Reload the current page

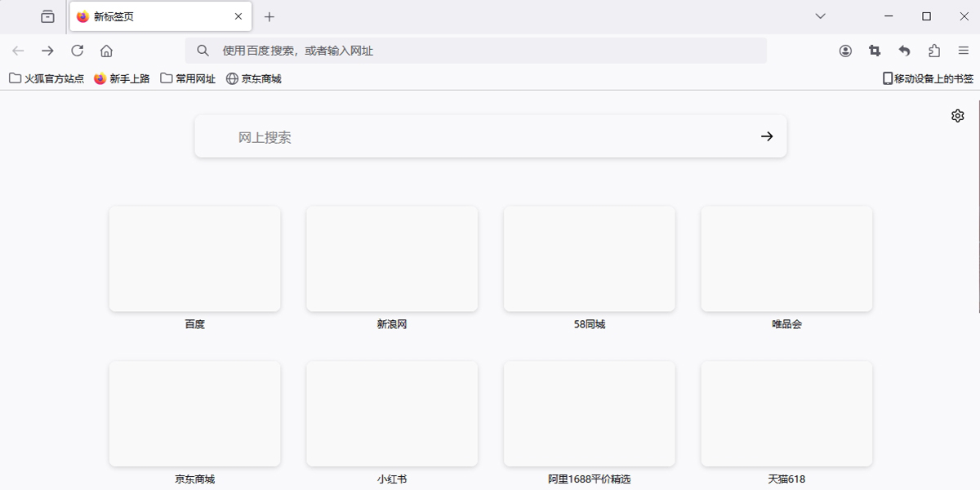click(77, 51)
